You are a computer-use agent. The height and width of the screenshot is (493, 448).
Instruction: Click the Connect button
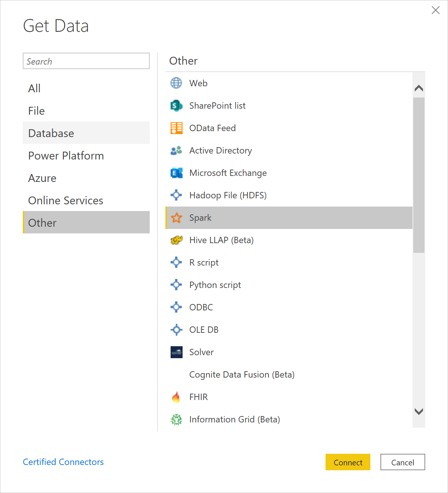click(348, 462)
